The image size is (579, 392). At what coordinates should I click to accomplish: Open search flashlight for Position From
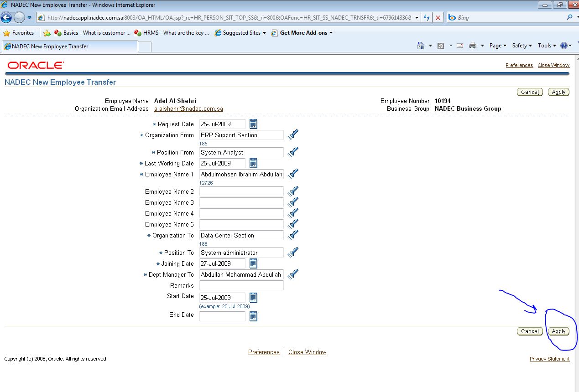click(293, 152)
